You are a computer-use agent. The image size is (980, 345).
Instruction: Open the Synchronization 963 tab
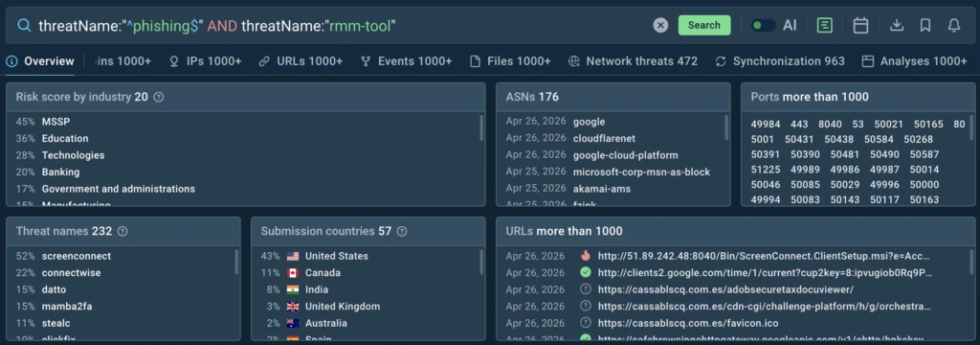[x=780, y=61]
